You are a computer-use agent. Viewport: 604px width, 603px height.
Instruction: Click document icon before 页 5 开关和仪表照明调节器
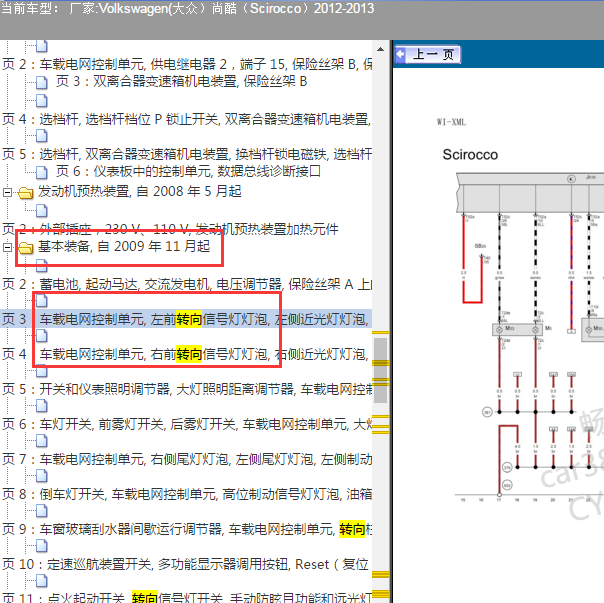42,371
